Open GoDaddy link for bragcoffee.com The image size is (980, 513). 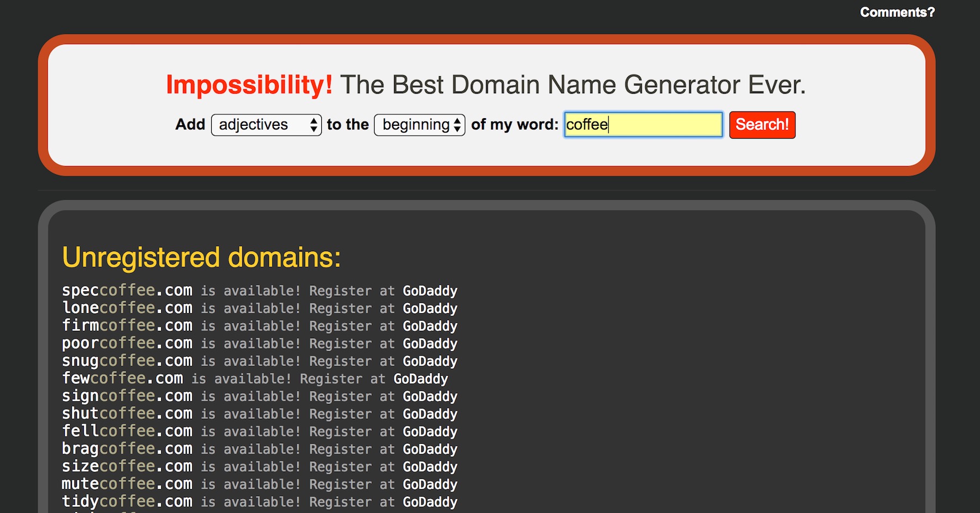(x=430, y=449)
